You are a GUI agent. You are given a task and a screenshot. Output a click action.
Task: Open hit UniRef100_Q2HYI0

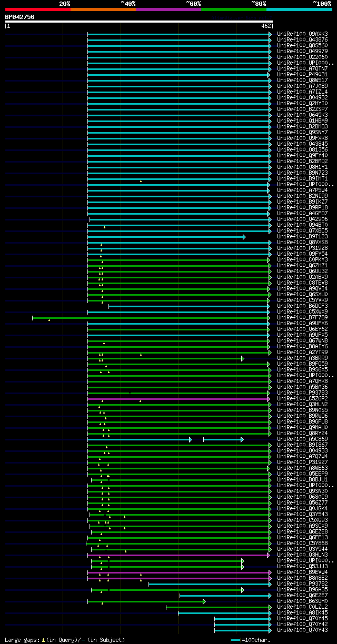(x=302, y=103)
